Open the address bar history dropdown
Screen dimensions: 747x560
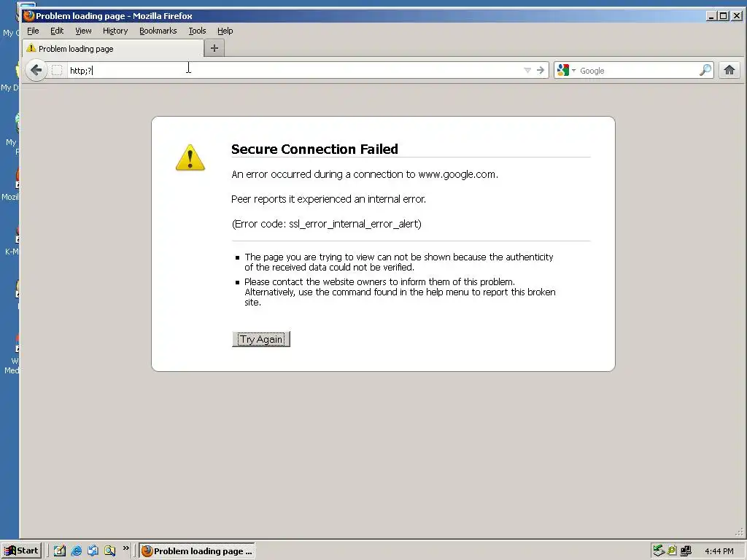point(527,71)
